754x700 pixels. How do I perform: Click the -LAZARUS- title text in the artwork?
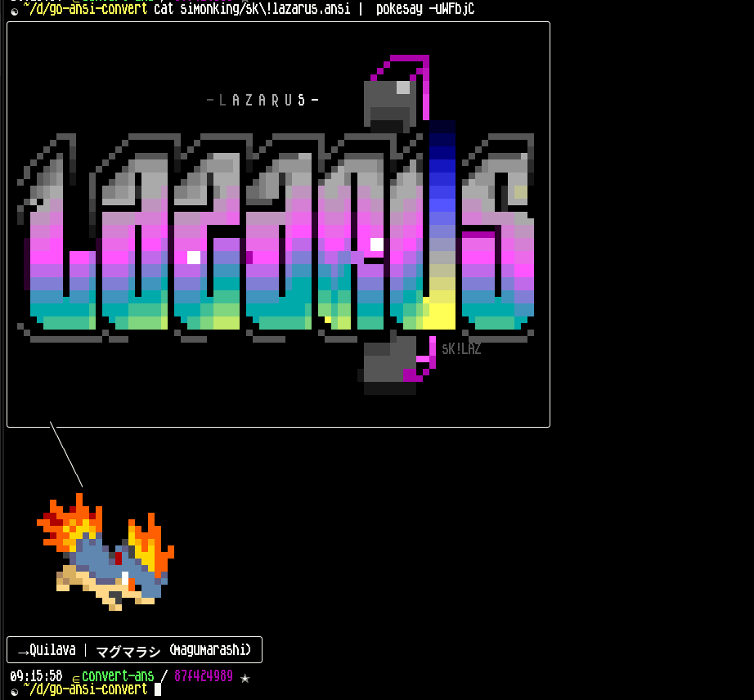click(x=263, y=101)
